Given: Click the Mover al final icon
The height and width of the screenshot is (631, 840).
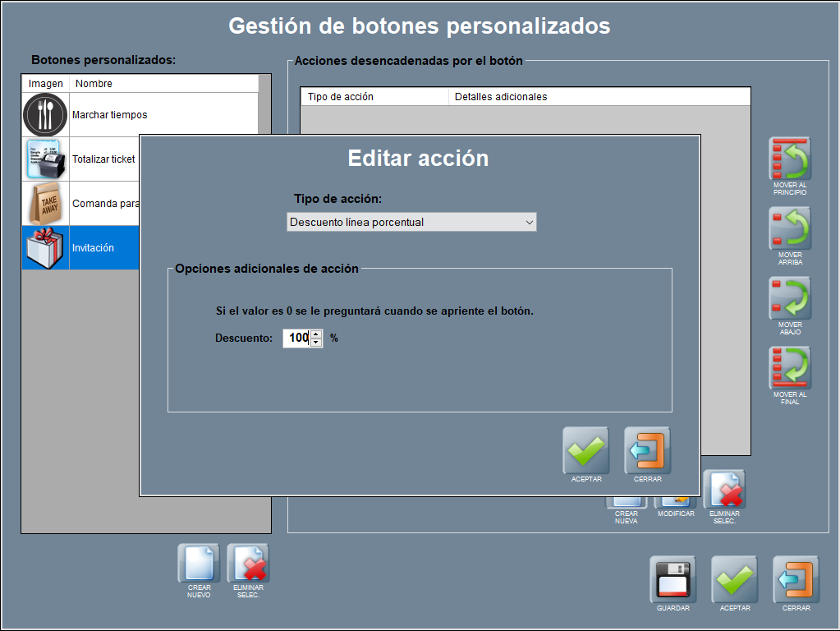Looking at the screenshot, I should tap(790, 368).
